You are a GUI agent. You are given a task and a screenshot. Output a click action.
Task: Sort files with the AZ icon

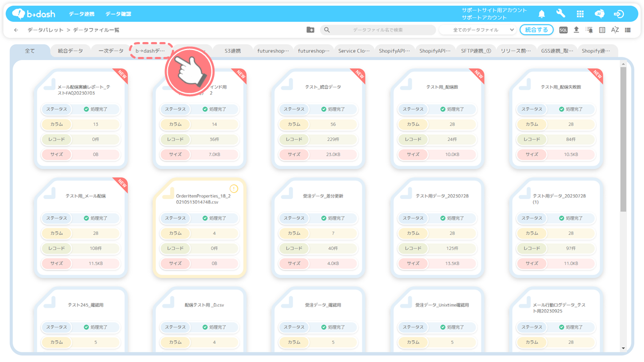coord(615,30)
